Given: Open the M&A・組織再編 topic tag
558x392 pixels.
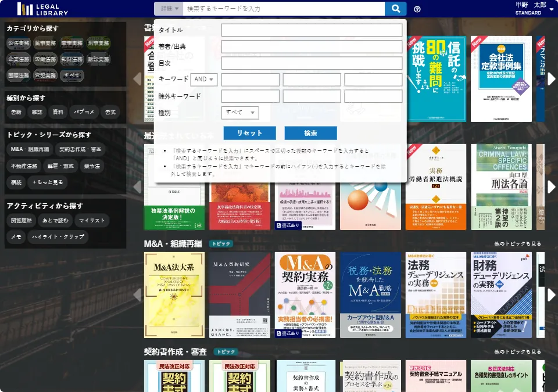Looking at the screenshot, I should (30, 149).
